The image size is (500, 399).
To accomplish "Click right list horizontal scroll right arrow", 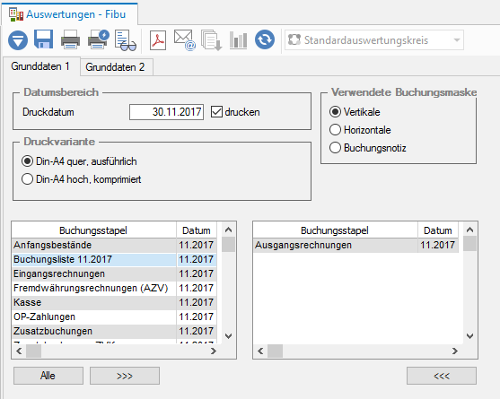I will click(x=455, y=351).
